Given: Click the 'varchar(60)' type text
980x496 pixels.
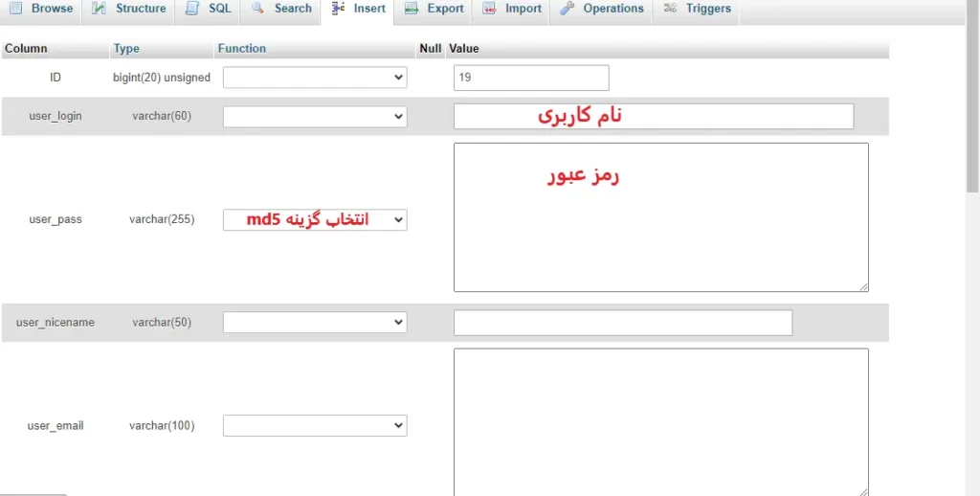Looking at the screenshot, I should (162, 116).
